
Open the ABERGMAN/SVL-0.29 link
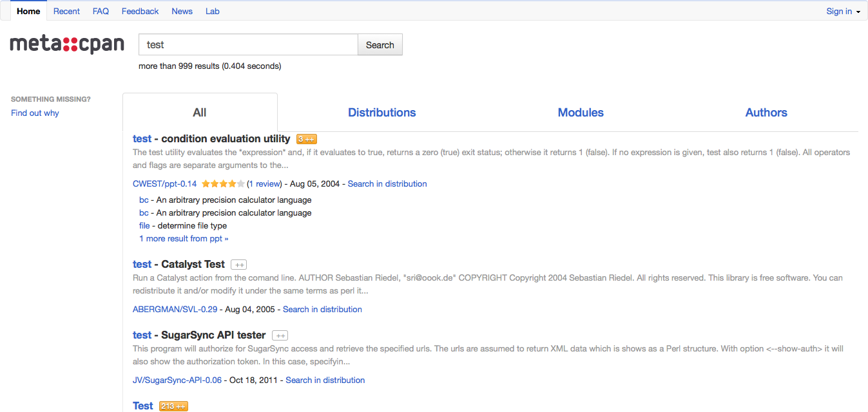pos(175,310)
